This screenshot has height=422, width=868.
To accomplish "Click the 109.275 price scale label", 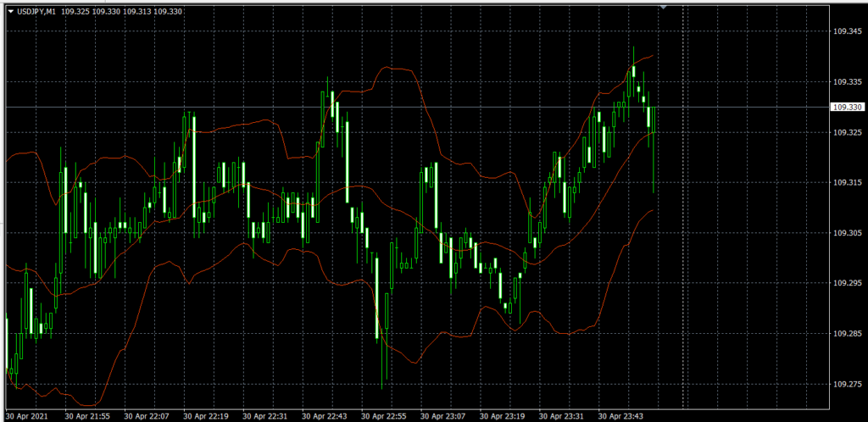I will point(847,385).
